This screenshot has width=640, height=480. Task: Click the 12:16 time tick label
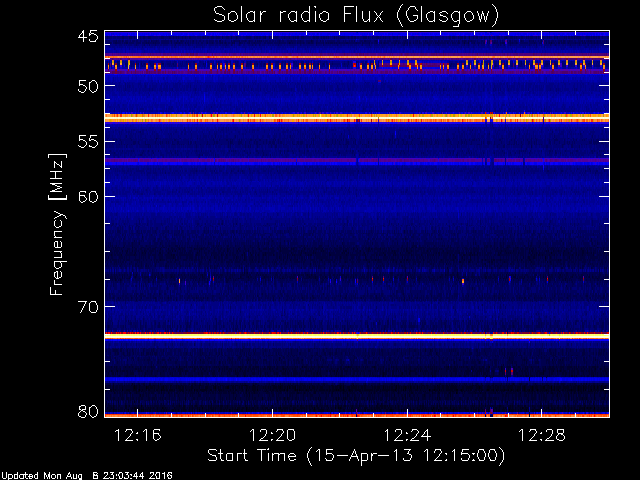click(138, 435)
